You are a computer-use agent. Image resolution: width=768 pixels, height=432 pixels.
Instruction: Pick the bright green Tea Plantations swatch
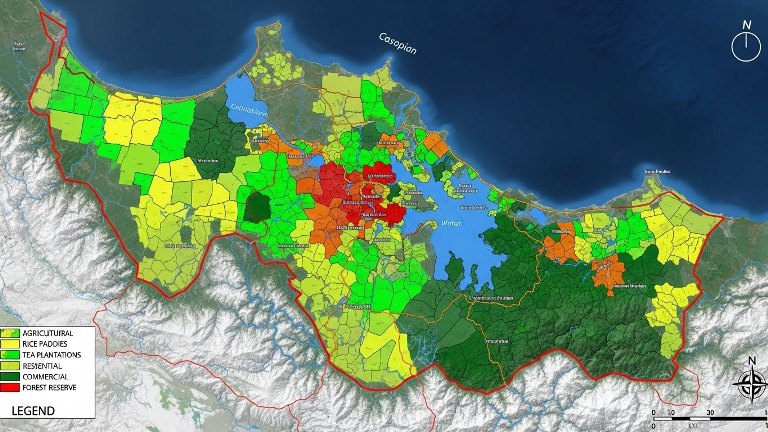[x=11, y=355]
